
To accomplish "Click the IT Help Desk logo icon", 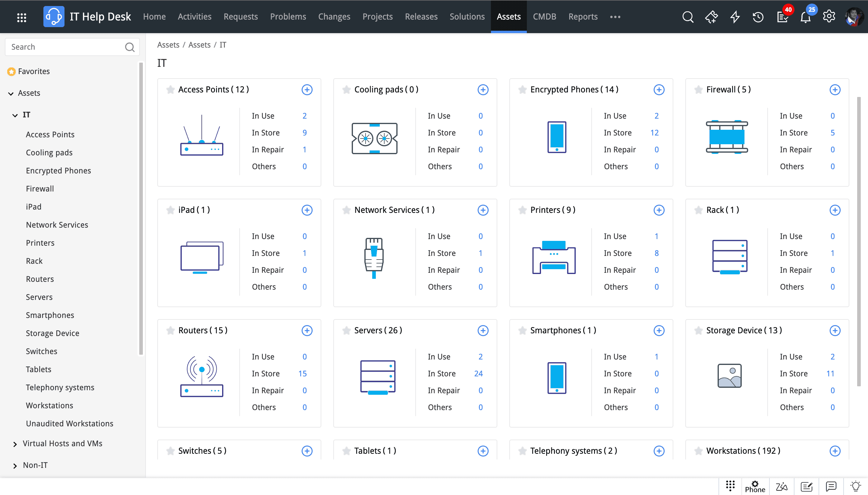I will tap(54, 17).
